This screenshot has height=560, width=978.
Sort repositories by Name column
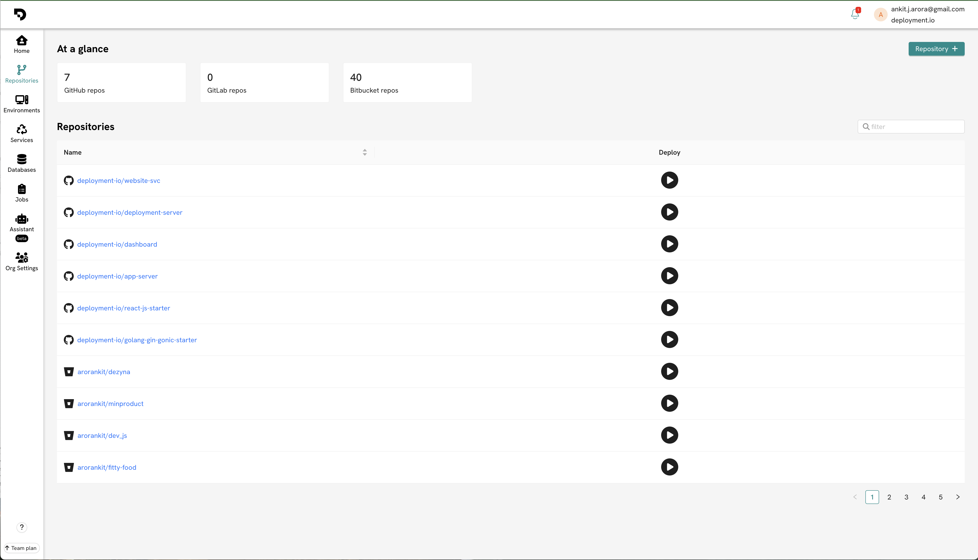point(364,152)
